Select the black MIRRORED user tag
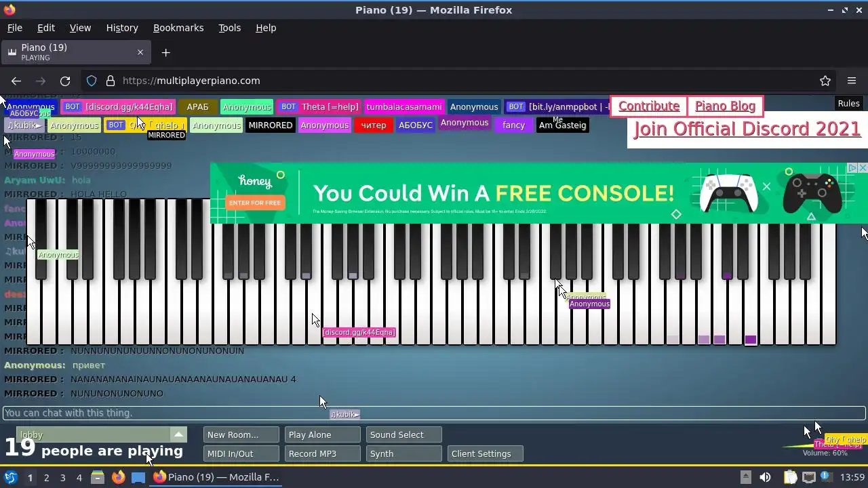The image size is (868, 488). (x=271, y=125)
